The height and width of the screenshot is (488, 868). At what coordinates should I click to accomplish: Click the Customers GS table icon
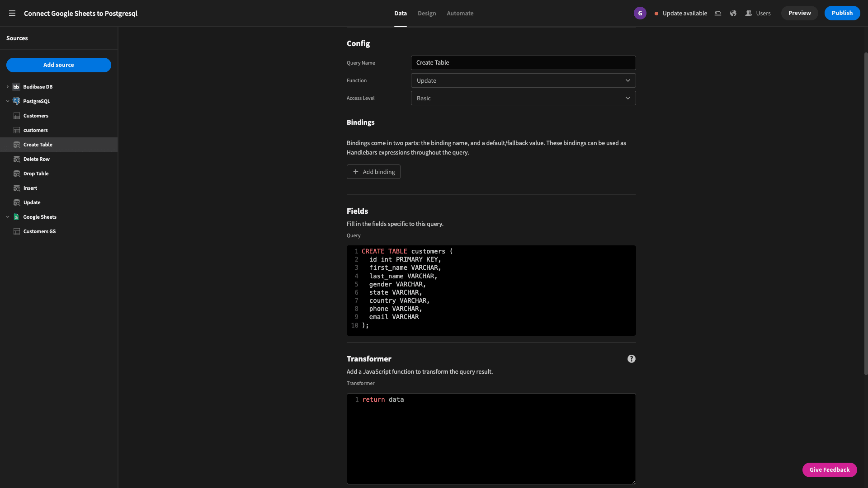point(17,231)
